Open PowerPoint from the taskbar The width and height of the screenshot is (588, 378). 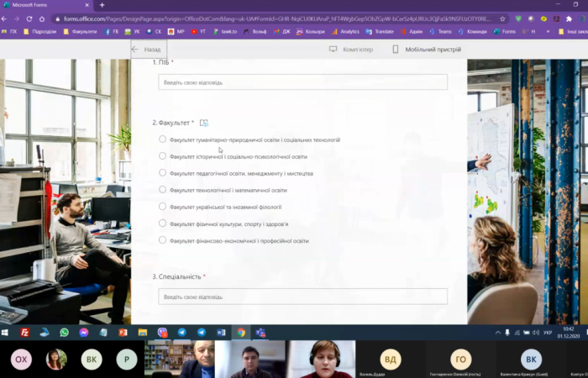click(123, 333)
